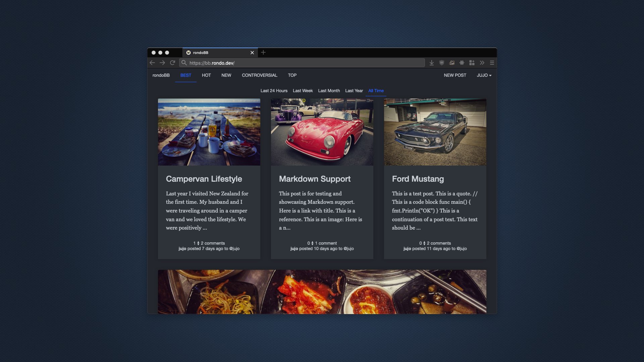644x362 pixels.
Task: Open the Korean food dishes banner image
Action: pos(322,292)
